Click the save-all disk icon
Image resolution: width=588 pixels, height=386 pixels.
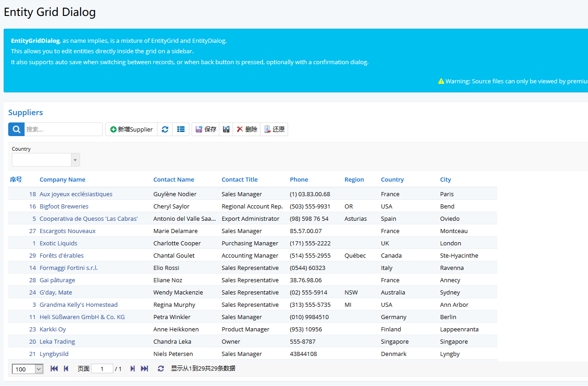click(x=226, y=129)
